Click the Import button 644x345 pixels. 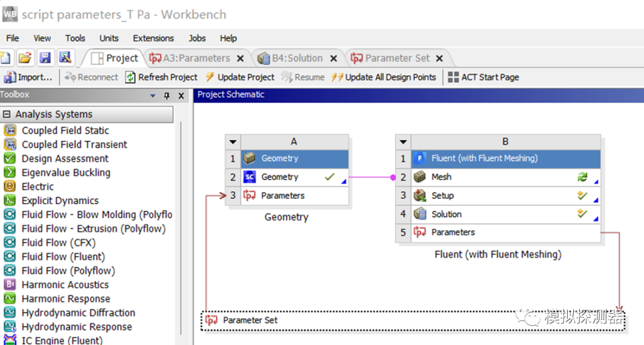29,77
